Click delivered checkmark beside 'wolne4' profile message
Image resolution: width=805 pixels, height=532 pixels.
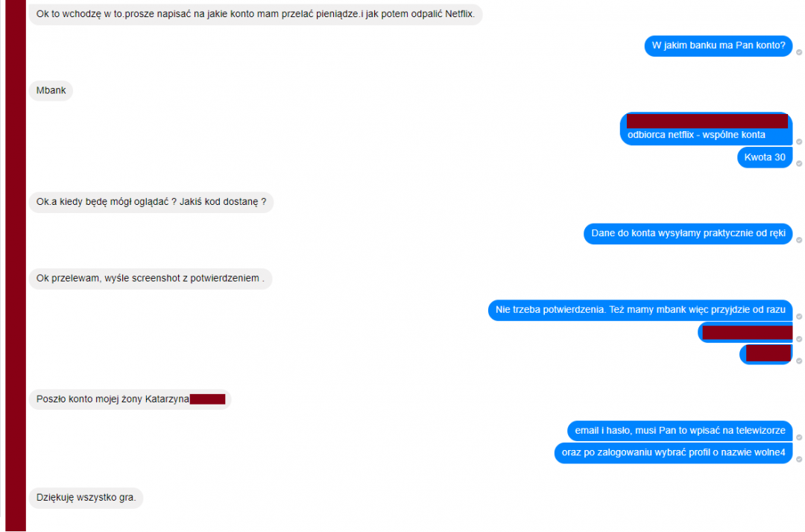click(x=799, y=459)
